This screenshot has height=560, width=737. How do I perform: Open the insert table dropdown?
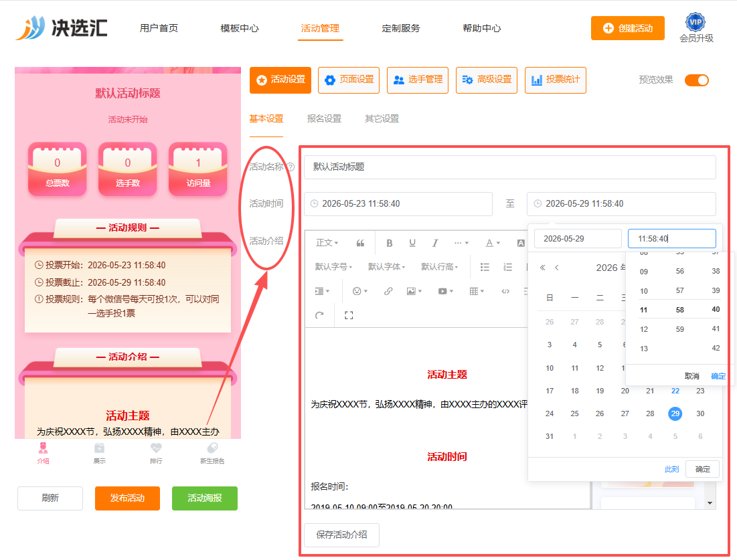click(x=477, y=291)
